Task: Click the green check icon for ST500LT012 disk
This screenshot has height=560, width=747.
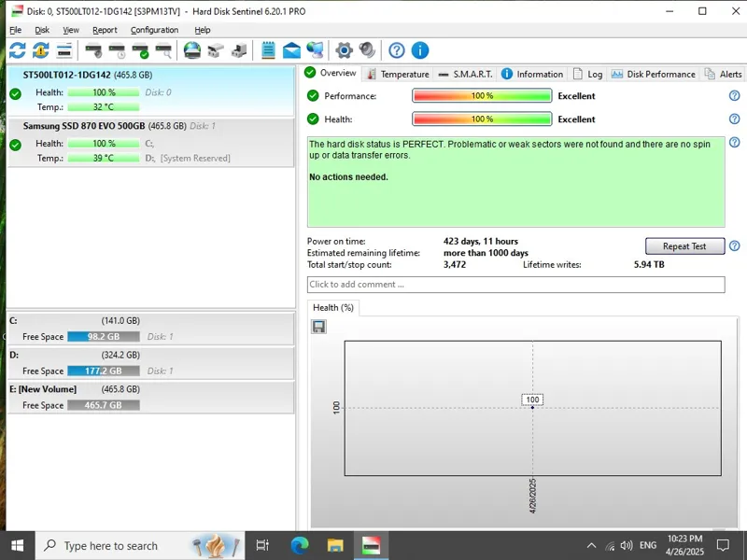Action: [x=15, y=94]
